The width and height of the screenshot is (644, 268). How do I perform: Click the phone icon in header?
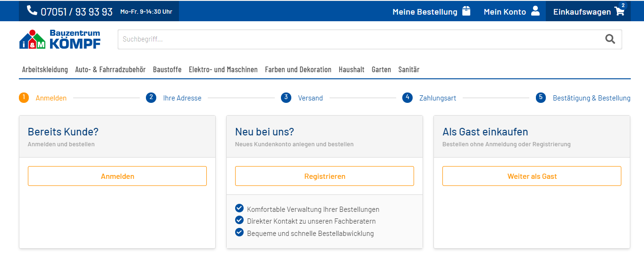(32, 10)
